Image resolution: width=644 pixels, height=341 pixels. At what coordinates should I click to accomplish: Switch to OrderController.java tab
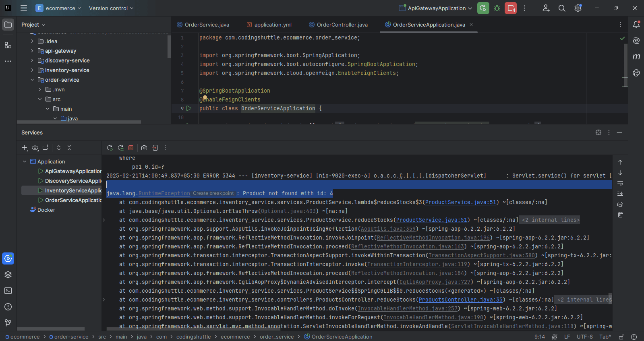338,25
